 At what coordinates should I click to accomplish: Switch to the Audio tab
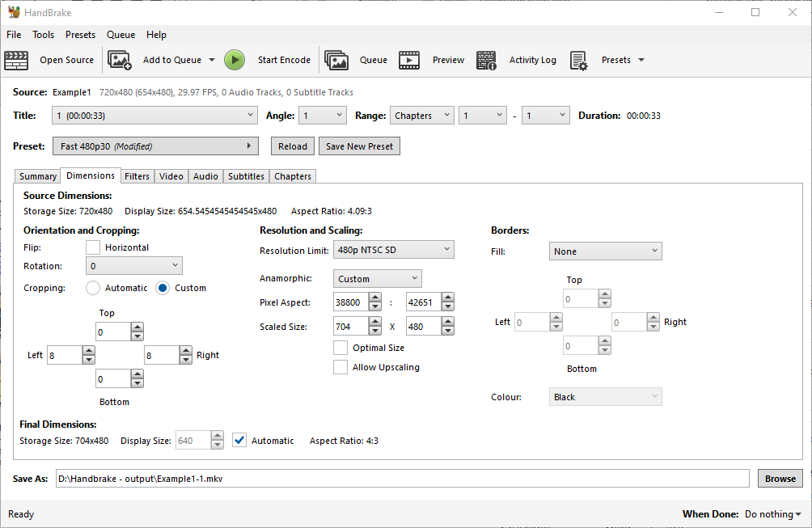tap(205, 176)
